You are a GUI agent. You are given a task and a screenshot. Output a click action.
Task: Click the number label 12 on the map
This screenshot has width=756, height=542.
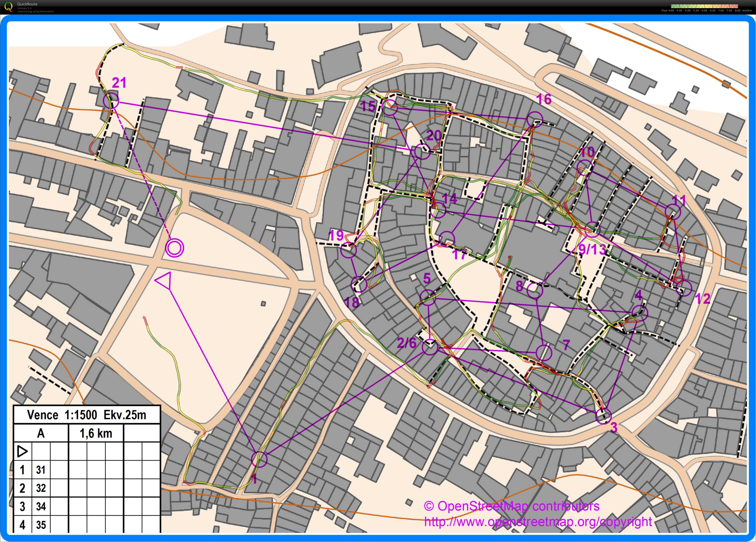click(703, 299)
